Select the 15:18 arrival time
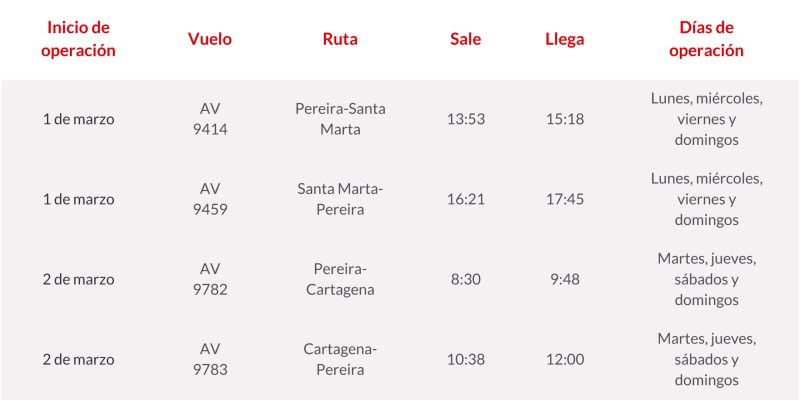The width and height of the screenshot is (800, 400). (x=565, y=119)
